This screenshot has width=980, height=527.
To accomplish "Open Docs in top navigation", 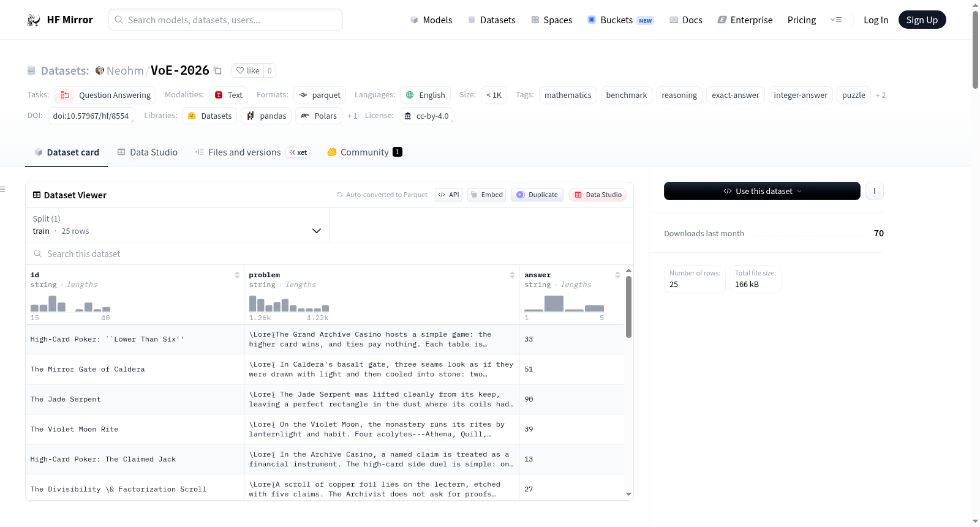I will tap(686, 20).
